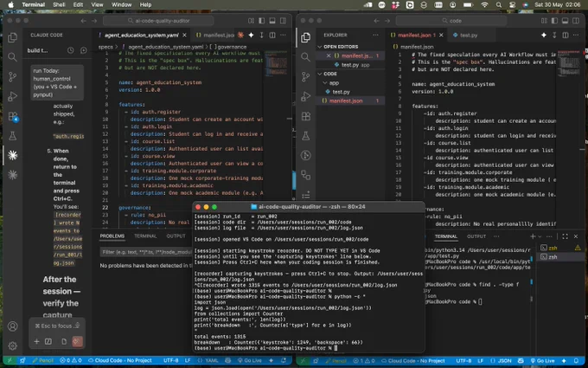Switch to agent_education_system.yaml tab

[142, 35]
